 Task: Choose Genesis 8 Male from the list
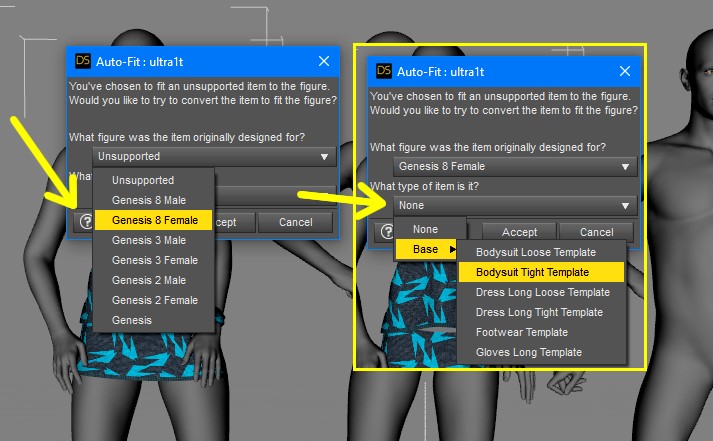(153, 200)
